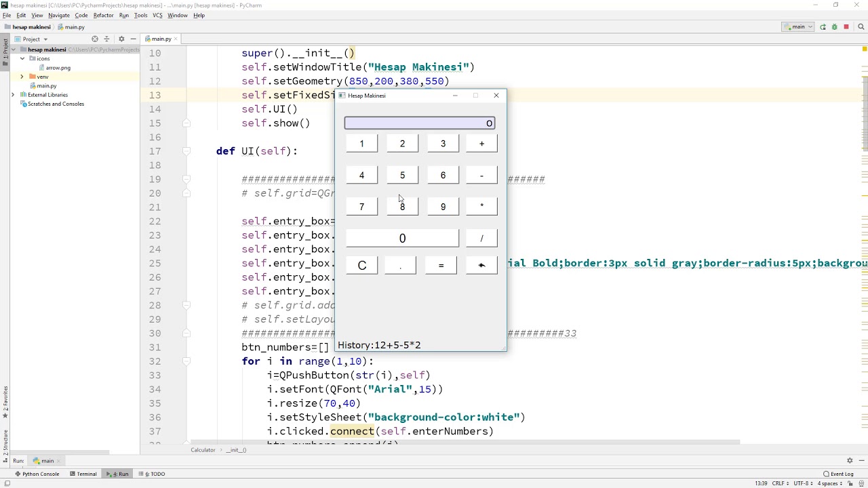The image size is (868, 488).
Task: Click calculator button 1
Action: pyautogui.click(x=361, y=144)
